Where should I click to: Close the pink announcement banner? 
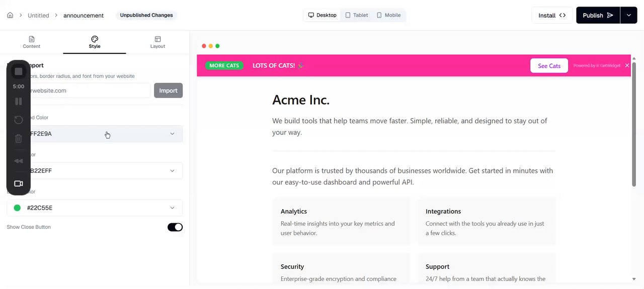pyautogui.click(x=627, y=65)
